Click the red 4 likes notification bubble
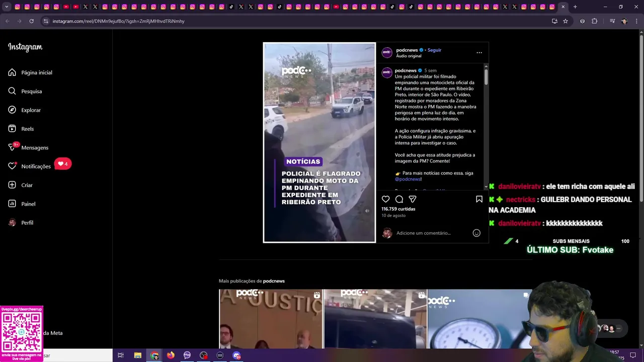The height and width of the screenshot is (362, 644). (63, 164)
